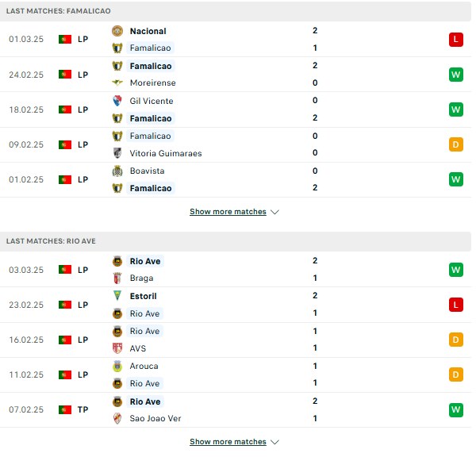Click the Portugal flag on 07.02.25 TP match

pyautogui.click(x=65, y=409)
